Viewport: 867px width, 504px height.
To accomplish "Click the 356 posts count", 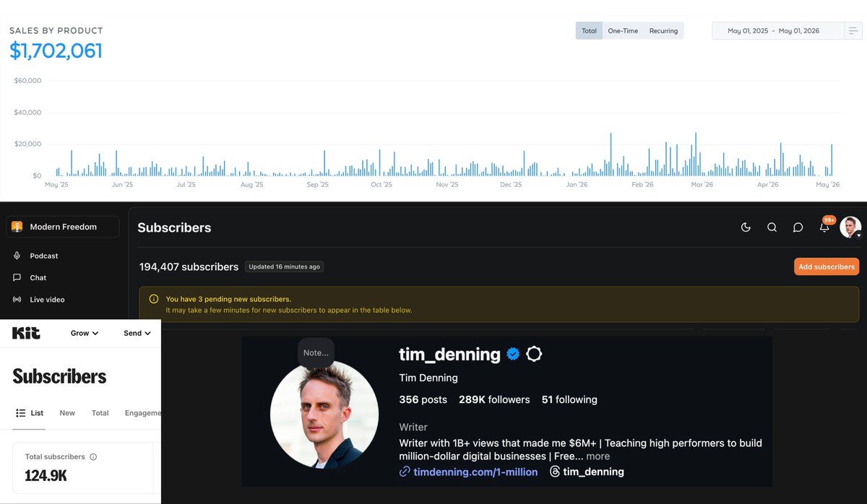I will (423, 399).
